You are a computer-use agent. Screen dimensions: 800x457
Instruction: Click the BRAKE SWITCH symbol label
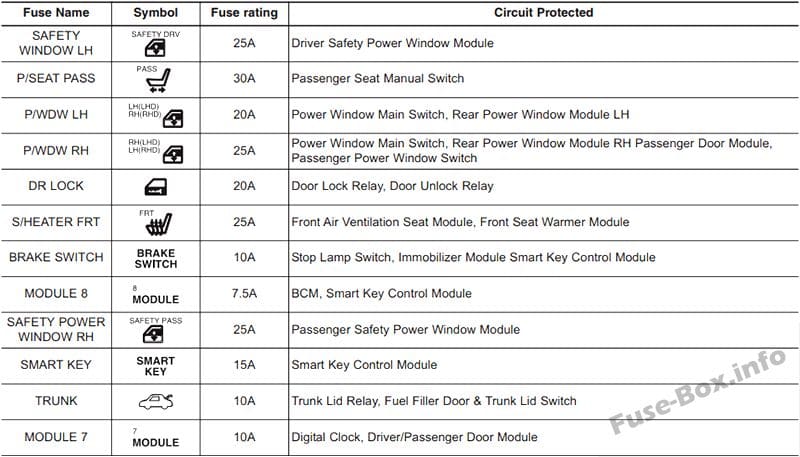pyautogui.click(x=156, y=259)
